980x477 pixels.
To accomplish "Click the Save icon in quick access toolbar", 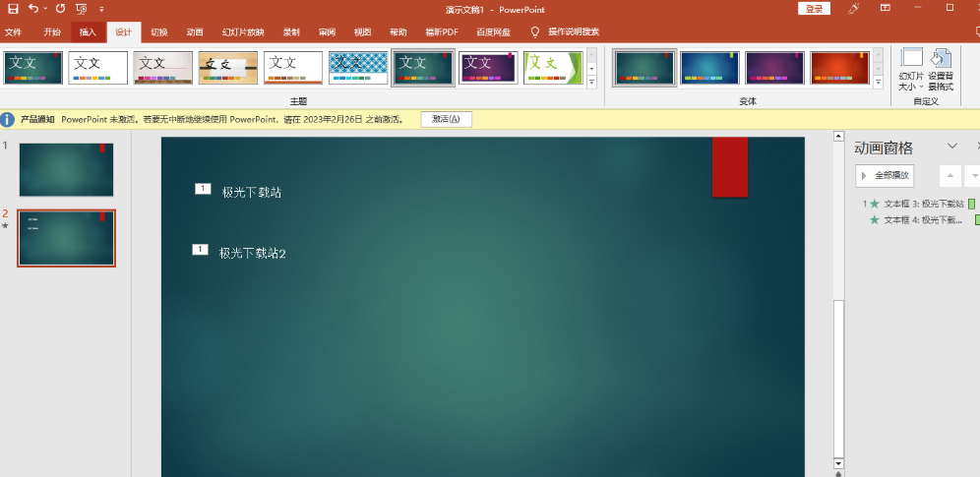I will tap(13, 9).
